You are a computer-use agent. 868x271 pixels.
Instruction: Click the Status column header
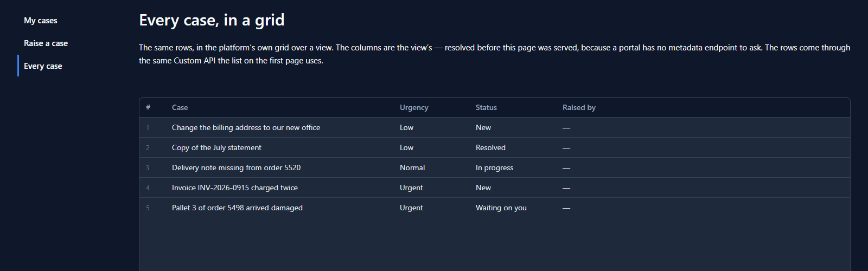coord(486,107)
